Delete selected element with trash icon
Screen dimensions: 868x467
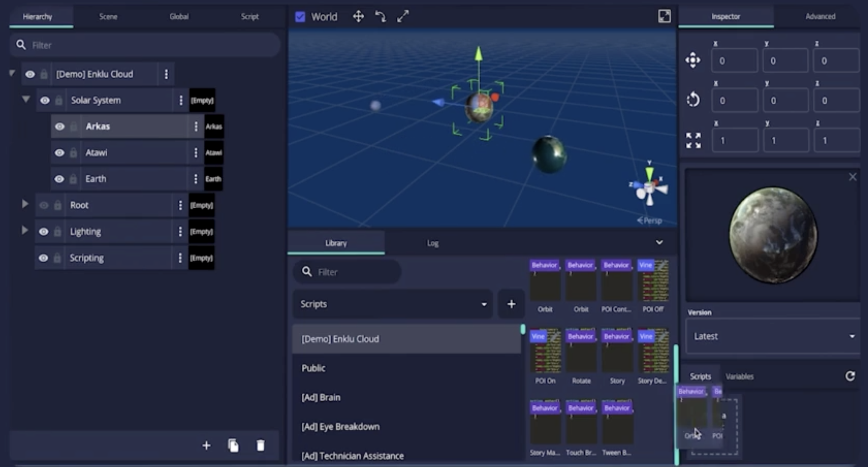260,446
